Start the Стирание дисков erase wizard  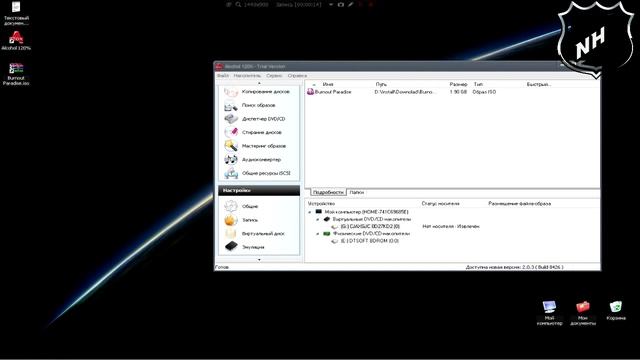(x=254, y=132)
